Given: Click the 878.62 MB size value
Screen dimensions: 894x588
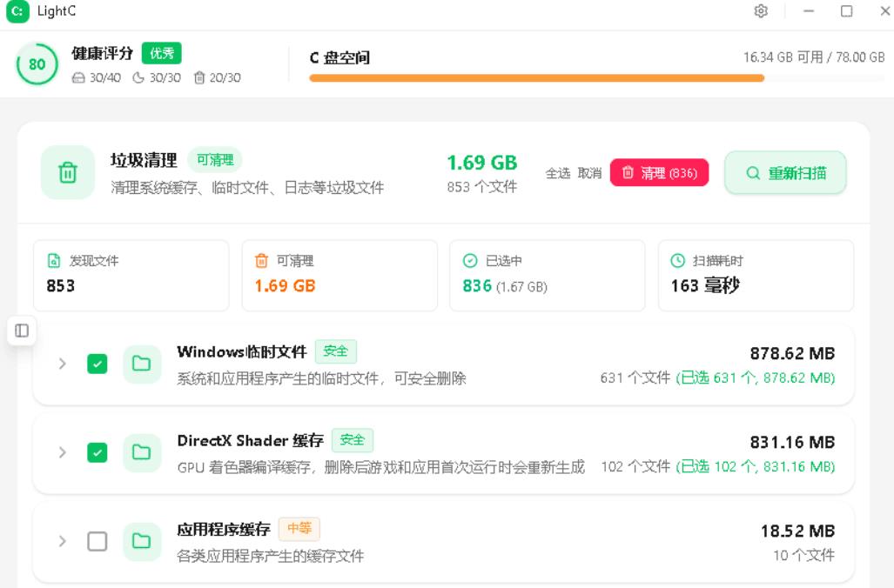Looking at the screenshot, I should point(792,353).
